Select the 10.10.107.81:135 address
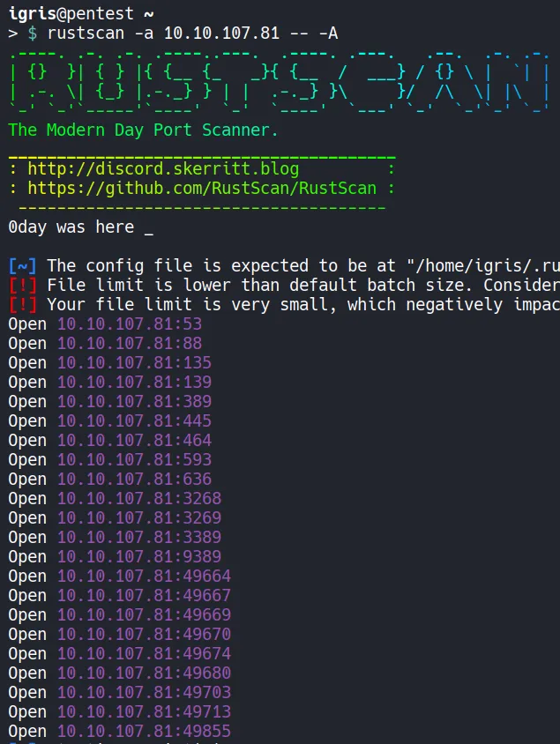 click(x=134, y=362)
